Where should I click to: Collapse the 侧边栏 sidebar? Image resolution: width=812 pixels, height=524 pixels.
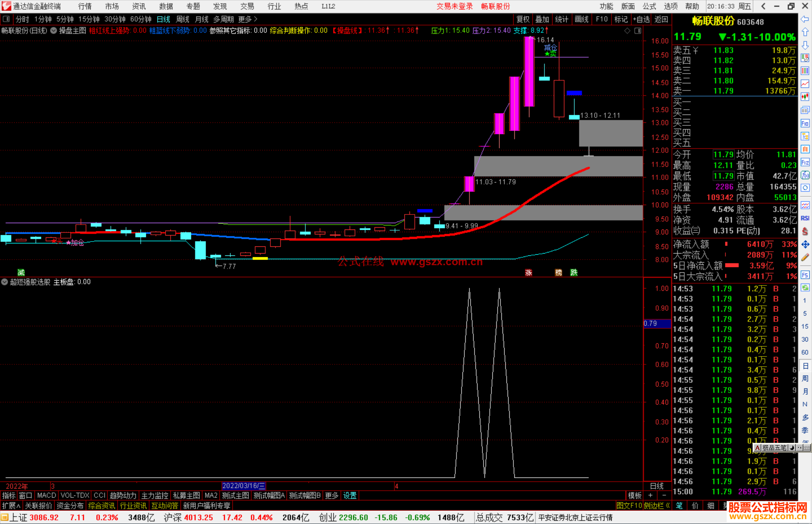[x=657, y=506]
